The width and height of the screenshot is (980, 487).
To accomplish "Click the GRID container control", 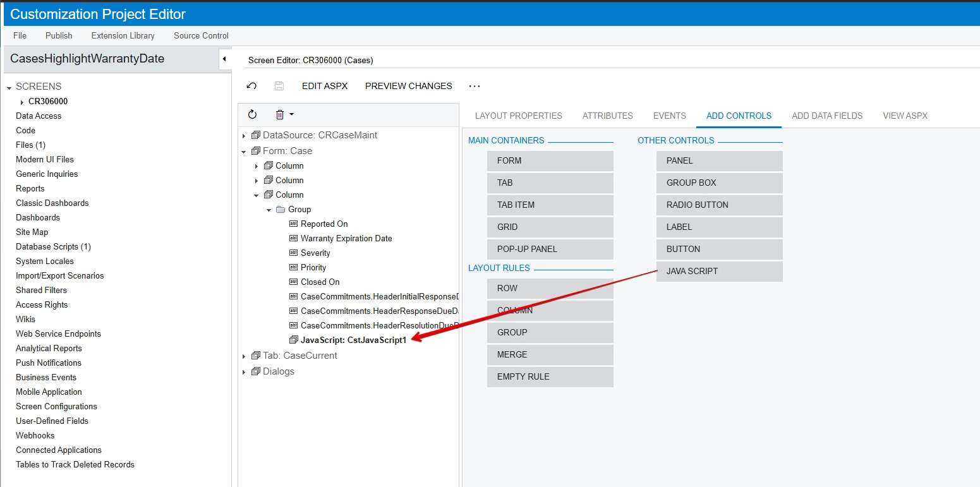I will 550,227.
